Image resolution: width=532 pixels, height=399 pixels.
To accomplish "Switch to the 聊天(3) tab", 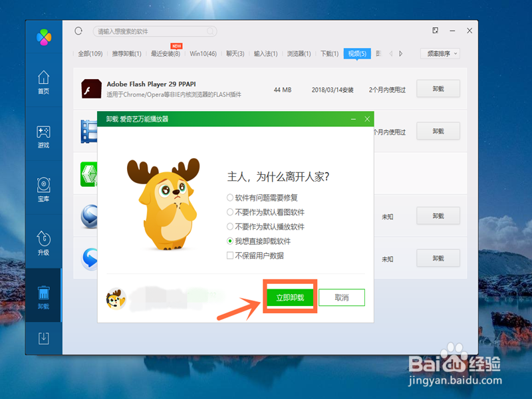I will click(235, 54).
